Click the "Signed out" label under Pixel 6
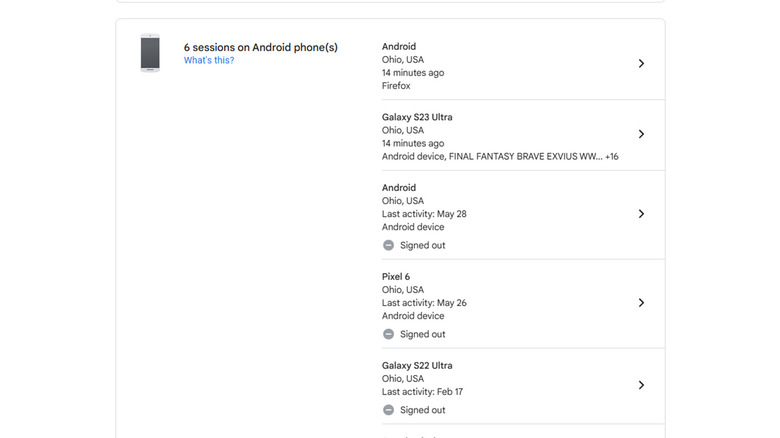Screen dimensions: 780x438 pyautogui.click(x=422, y=334)
